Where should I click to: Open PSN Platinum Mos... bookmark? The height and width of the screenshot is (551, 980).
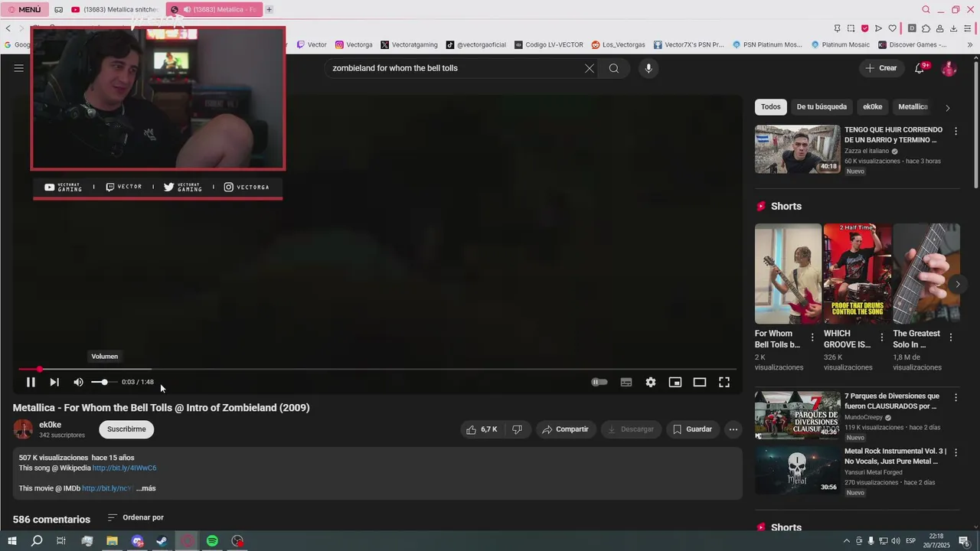(x=767, y=44)
